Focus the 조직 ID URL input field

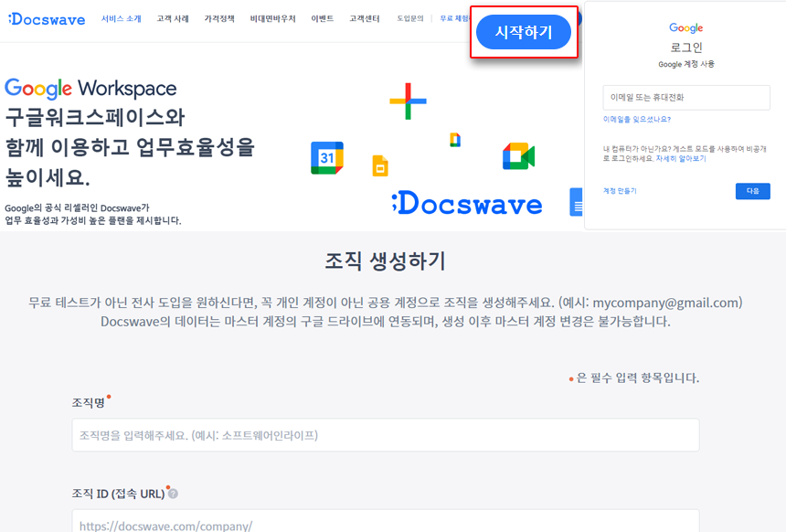386,521
